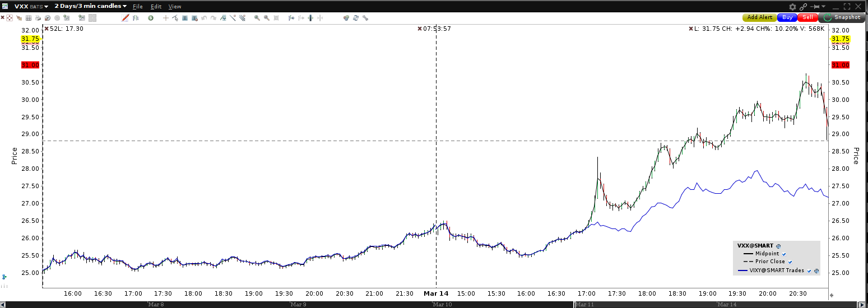Open the VXX symbol dropdown

point(31,6)
